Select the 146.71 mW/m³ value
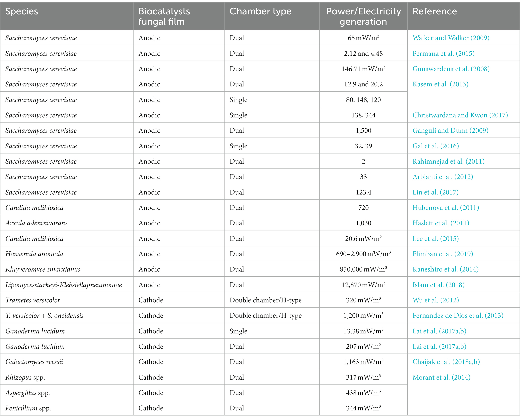This screenshot has width=520, height=420. click(363, 69)
